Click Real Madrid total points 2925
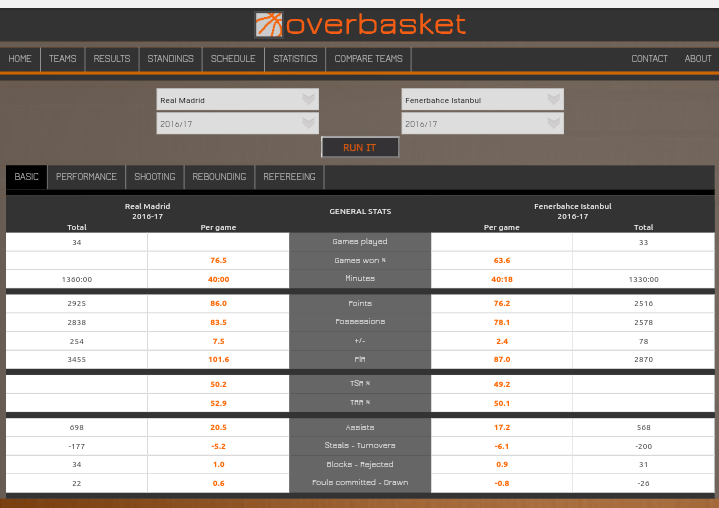This screenshot has height=508, width=719. [x=77, y=304]
